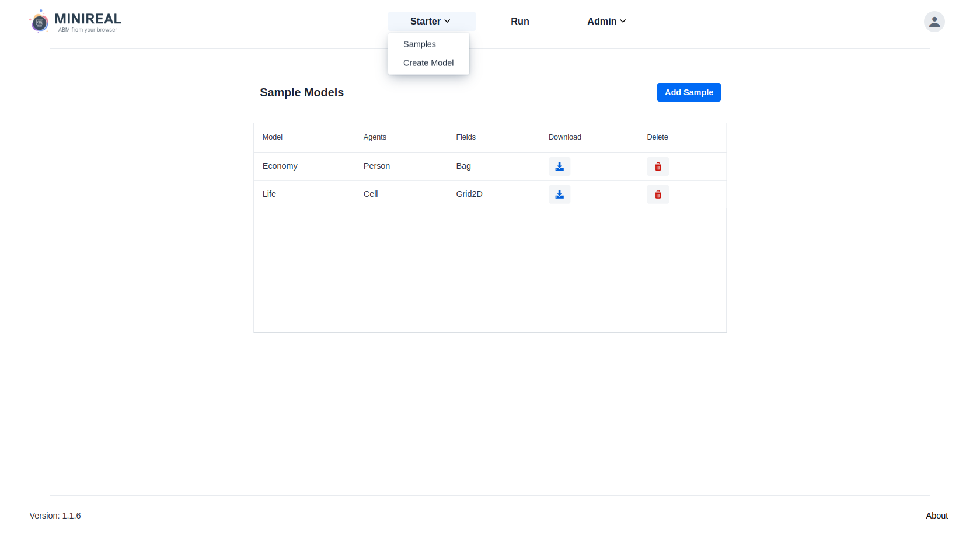Open the About link
The image size is (980, 539).
pos(937,516)
